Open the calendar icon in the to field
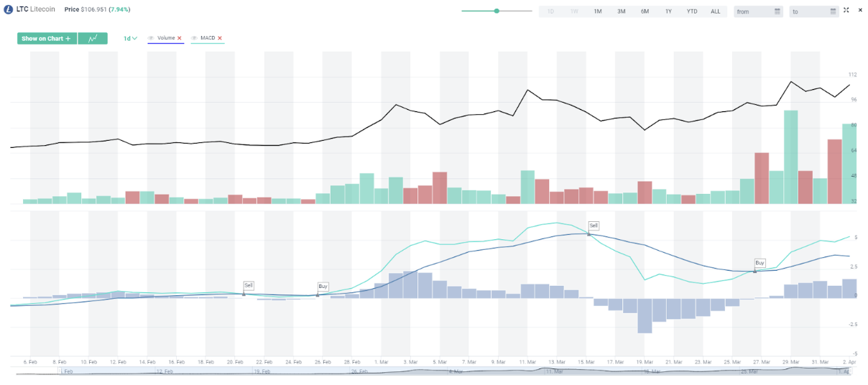The image size is (868, 385). 833,11
